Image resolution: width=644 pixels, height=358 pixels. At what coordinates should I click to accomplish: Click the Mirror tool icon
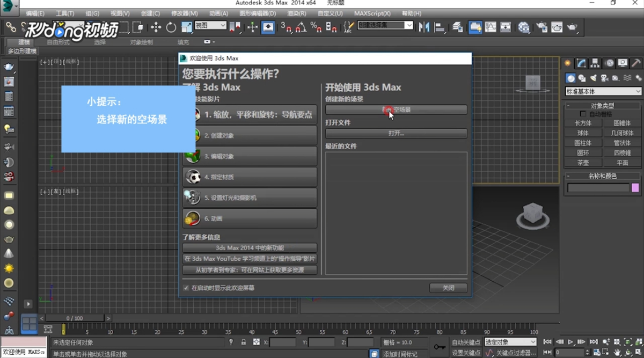click(x=424, y=26)
